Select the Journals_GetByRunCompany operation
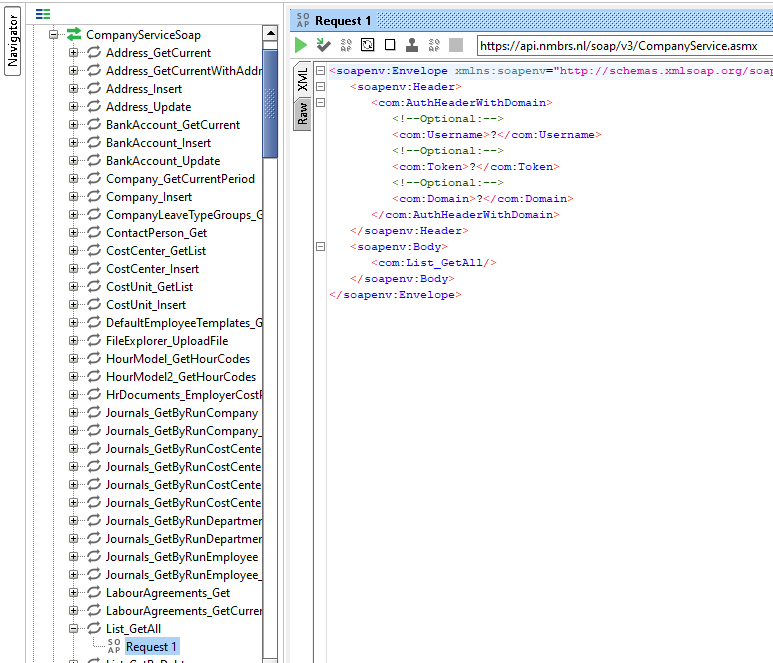Image resolution: width=773 pixels, height=663 pixels. (181, 413)
